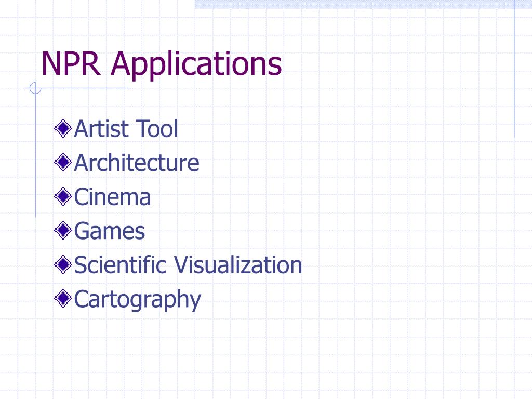Click the diamond bullet beside Architecture
Viewport: 532px width, 399px height.
(x=63, y=163)
